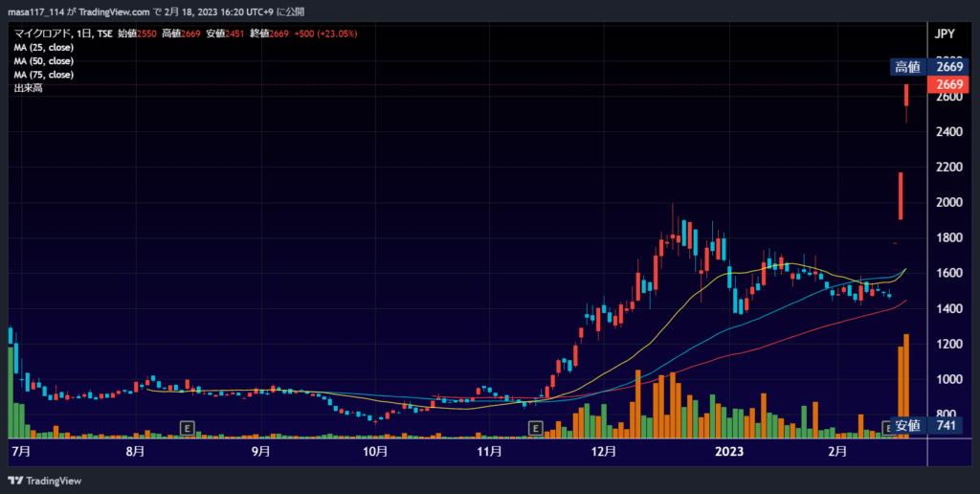
Task: Click the 1400 price axis label
Action: point(948,308)
